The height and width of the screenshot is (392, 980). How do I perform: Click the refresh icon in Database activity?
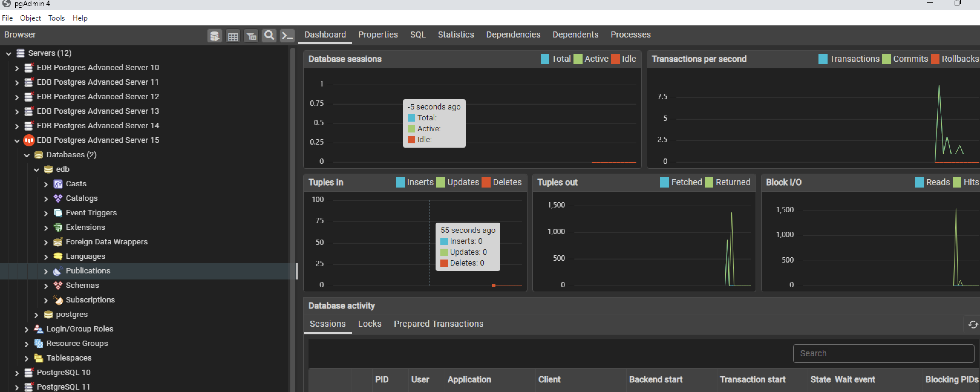coord(973,324)
